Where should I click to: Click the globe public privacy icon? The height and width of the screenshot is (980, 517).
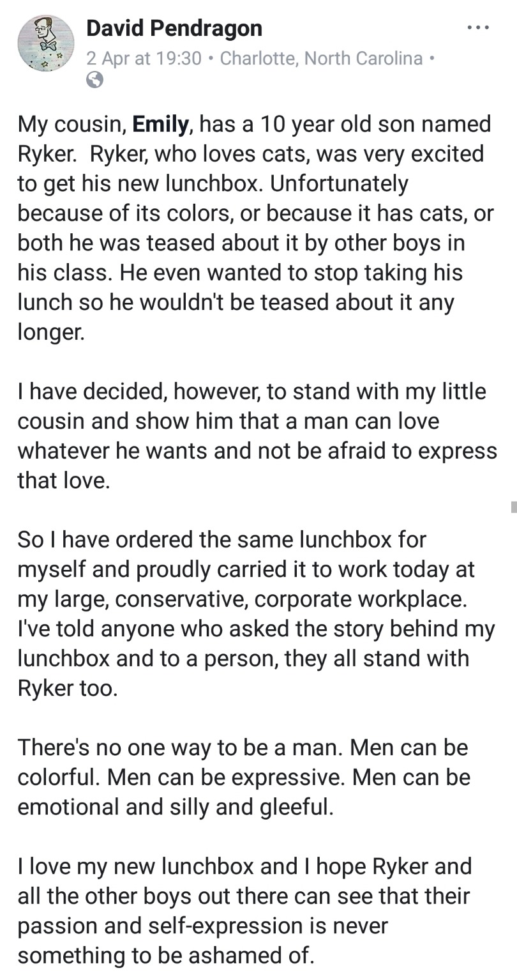tap(94, 79)
